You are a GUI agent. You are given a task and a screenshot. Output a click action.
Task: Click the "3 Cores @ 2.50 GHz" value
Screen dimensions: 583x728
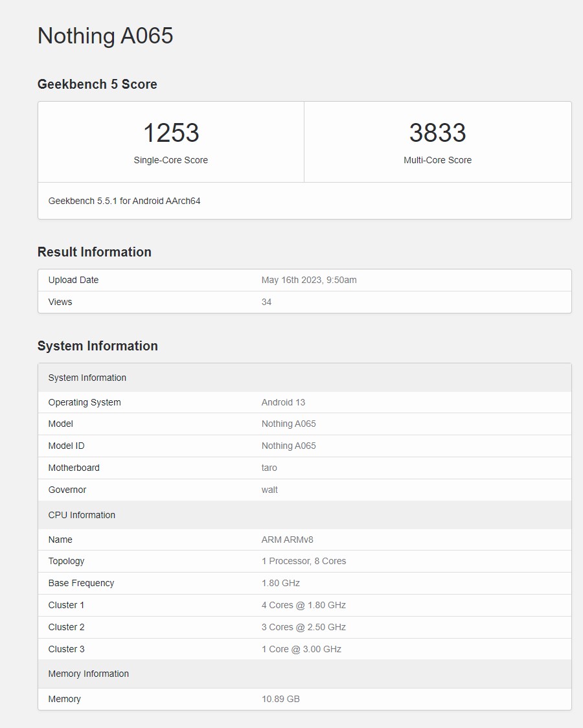click(x=304, y=627)
